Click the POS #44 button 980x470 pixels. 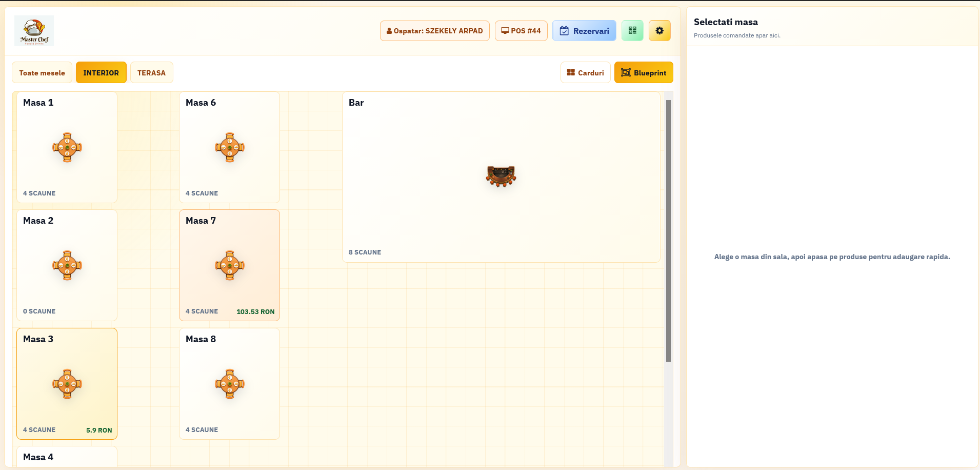[x=521, y=31]
